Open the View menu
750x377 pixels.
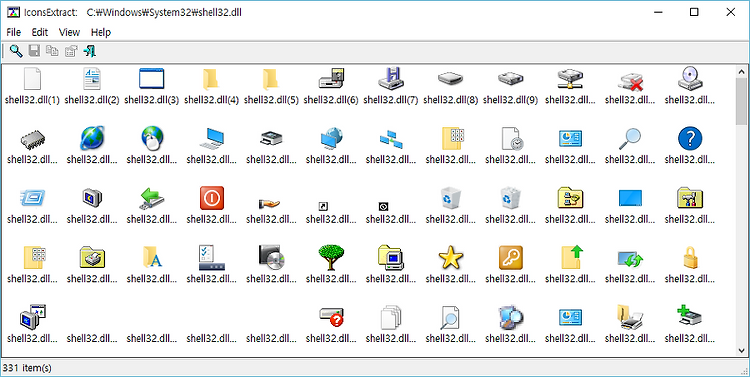69,33
